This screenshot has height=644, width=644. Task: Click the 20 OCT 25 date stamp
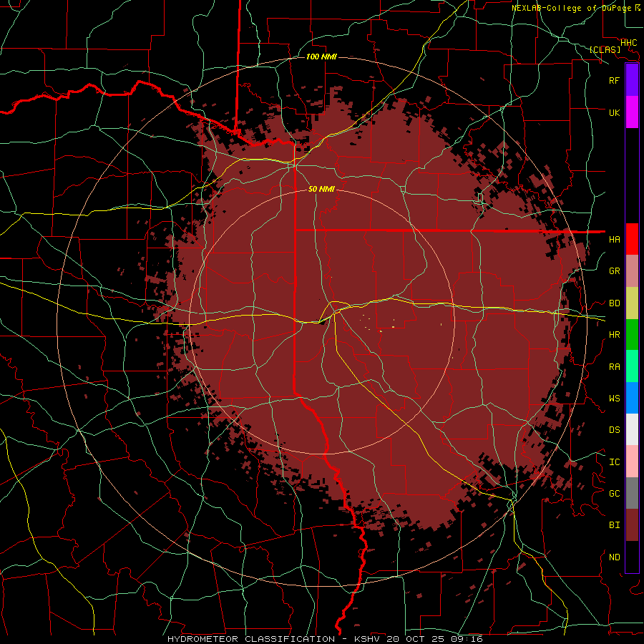click(x=414, y=639)
